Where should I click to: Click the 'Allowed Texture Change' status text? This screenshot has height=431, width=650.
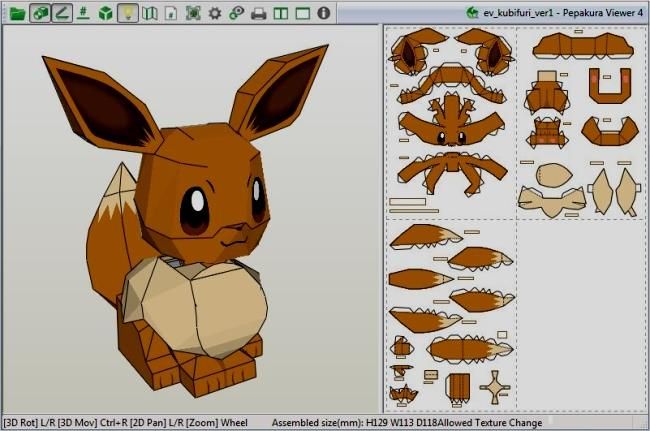pos(490,423)
